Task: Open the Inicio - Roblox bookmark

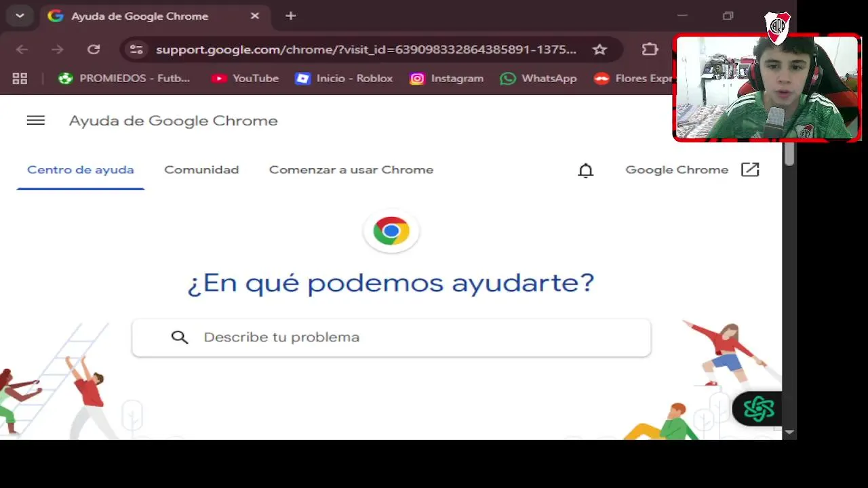Action: pos(344,79)
